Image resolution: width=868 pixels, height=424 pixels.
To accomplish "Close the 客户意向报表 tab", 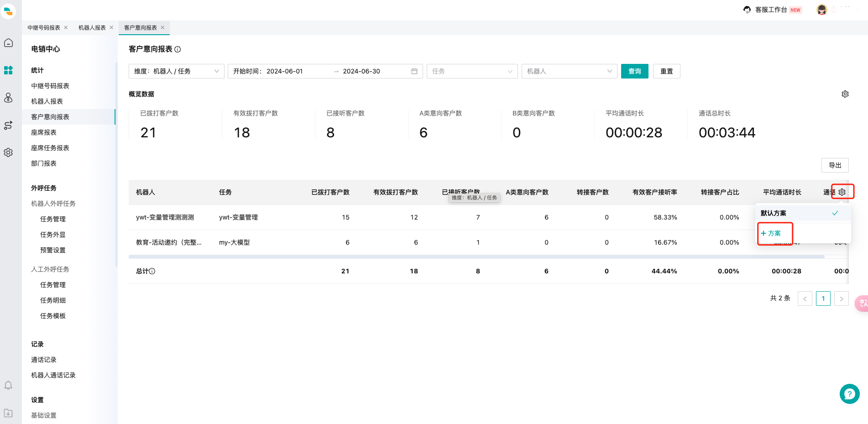I will (162, 27).
